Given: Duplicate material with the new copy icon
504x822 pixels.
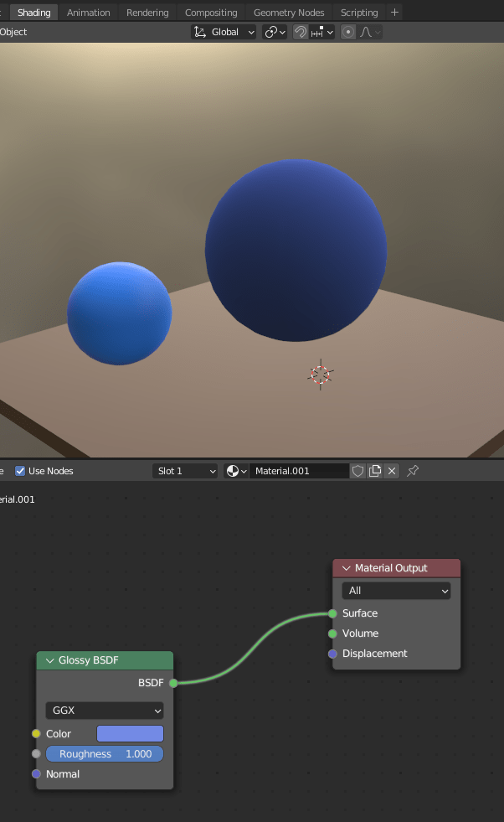Looking at the screenshot, I should click(375, 471).
